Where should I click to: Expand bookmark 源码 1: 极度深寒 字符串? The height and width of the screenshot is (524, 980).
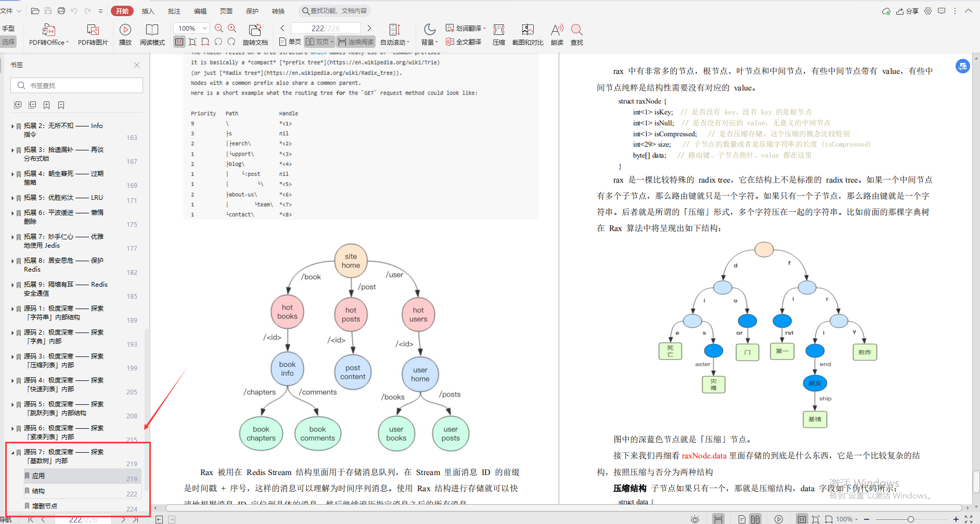pos(12,309)
